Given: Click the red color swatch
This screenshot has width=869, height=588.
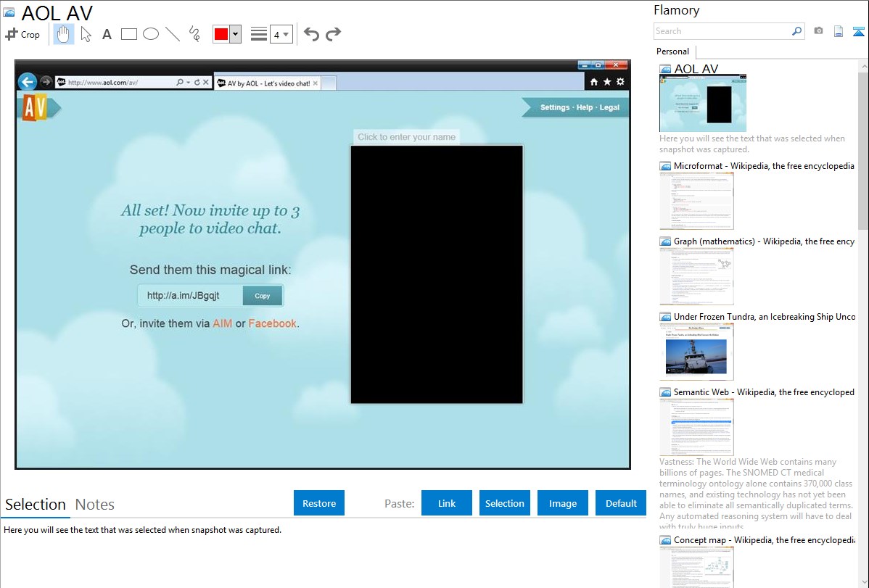Looking at the screenshot, I should (221, 34).
